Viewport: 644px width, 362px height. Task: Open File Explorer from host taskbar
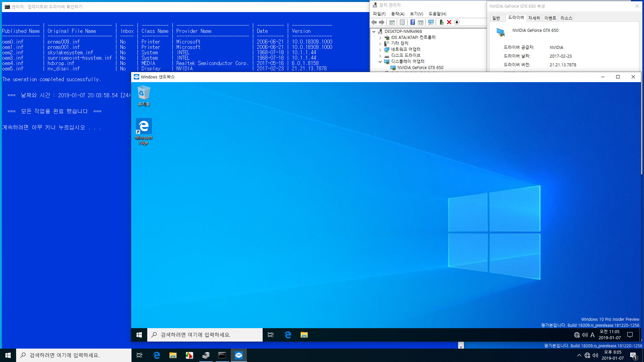[173, 355]
